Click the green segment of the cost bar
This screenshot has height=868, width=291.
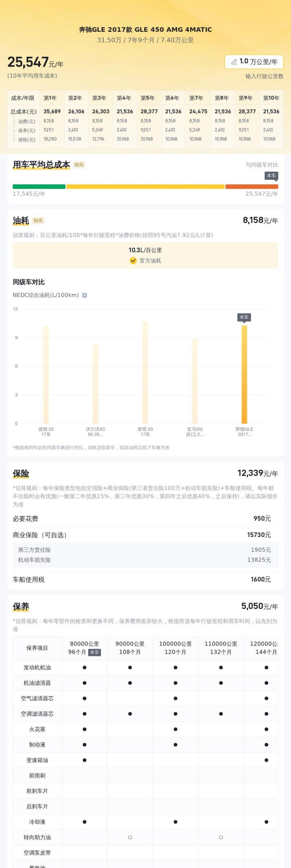pos(39,187)
